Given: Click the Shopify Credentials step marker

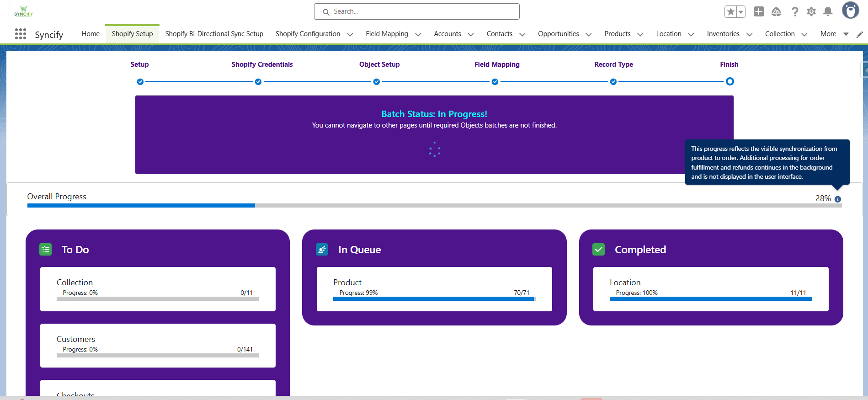Looking at the screenshot, I should click(258, 82).
